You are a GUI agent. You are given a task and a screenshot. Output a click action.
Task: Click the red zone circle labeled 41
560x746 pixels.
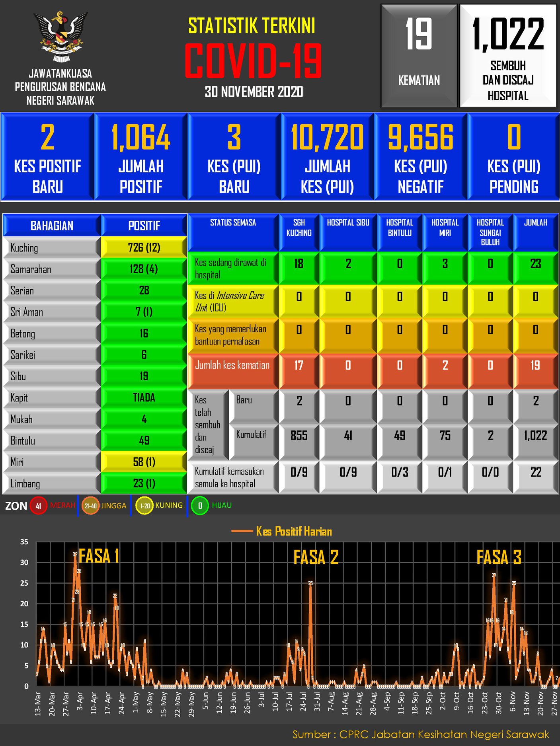(x=38, y=506)
